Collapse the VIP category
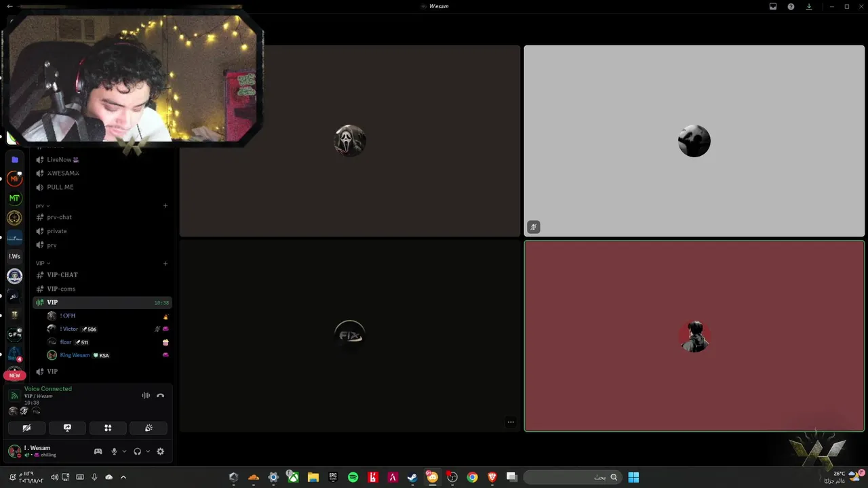The height and width of the screenshot is (488, 868). coord(43,263)
